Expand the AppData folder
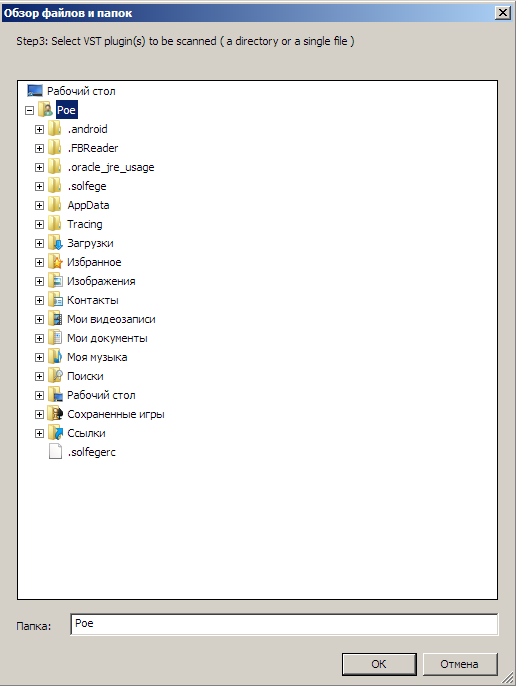 click(39, 206)
